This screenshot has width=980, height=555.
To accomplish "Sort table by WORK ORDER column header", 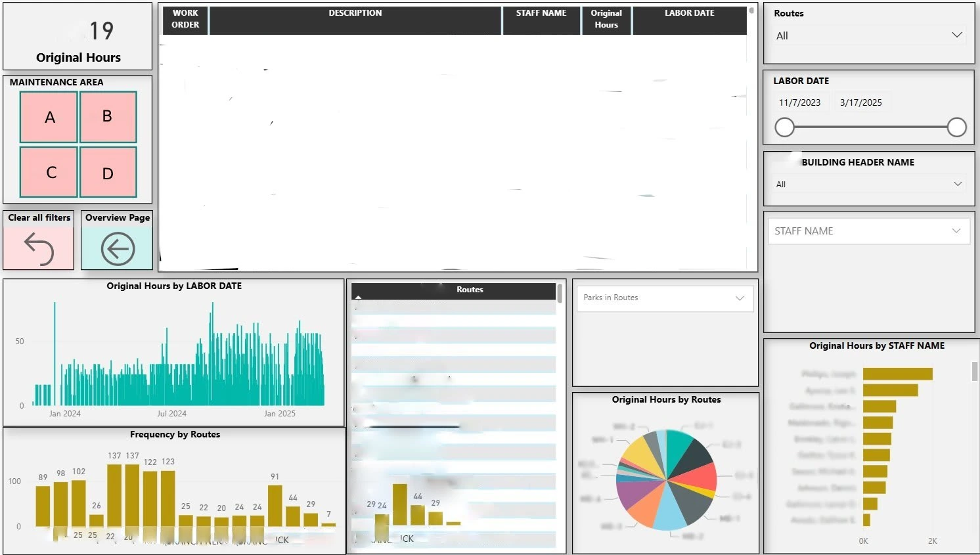I will pyautogui.click(x=185, y=19).
